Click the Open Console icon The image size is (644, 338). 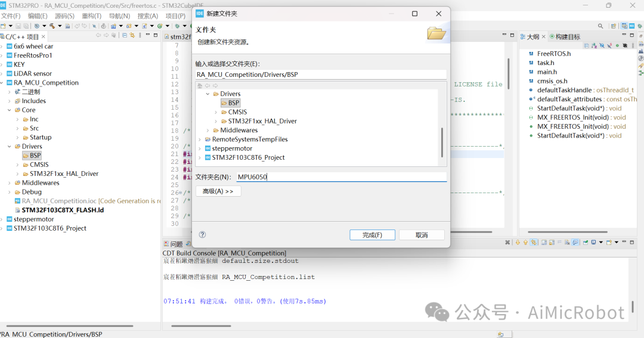pyautogui.click(x=609, y=242)
